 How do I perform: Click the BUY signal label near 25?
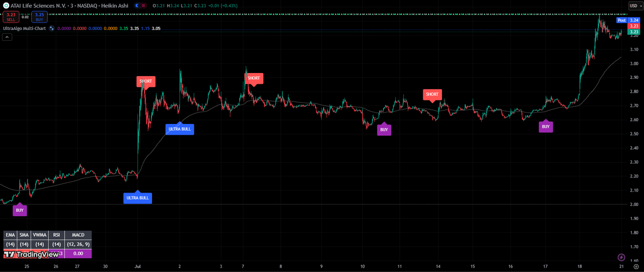click(20, 210)
